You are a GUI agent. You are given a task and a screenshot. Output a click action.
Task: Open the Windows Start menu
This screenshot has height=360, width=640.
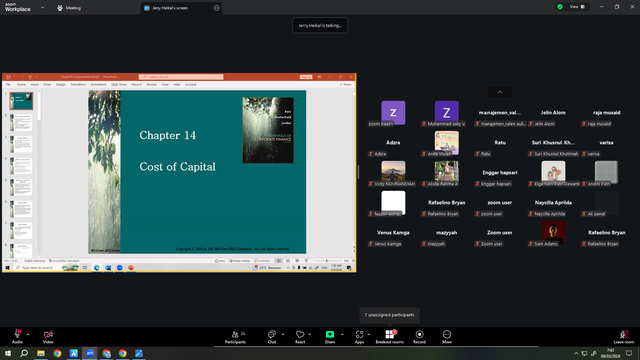(8, 353)
